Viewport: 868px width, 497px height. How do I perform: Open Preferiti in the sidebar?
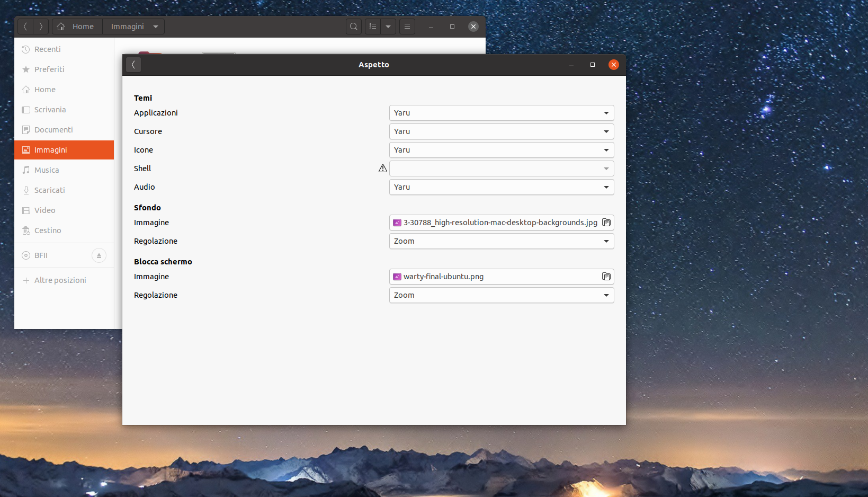pyautogui.click(x=64, y=69)
